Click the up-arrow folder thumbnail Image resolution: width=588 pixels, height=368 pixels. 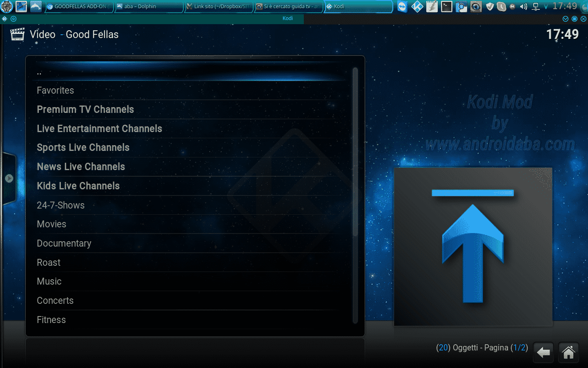click(473, 247)
